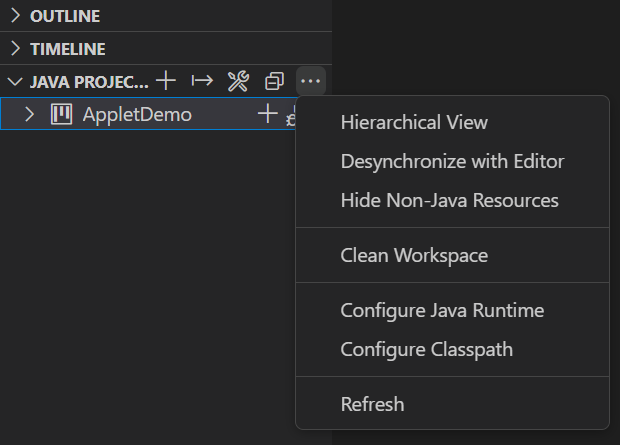620x445 pixels.
Task: Expand the Outline section
Action: [15, 17]
